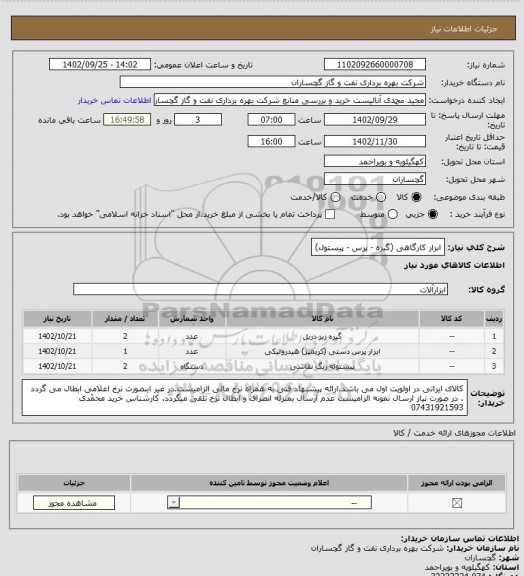Click the جزئیات column header in permits table
This screenshot has width=524, height=576.
74,483
